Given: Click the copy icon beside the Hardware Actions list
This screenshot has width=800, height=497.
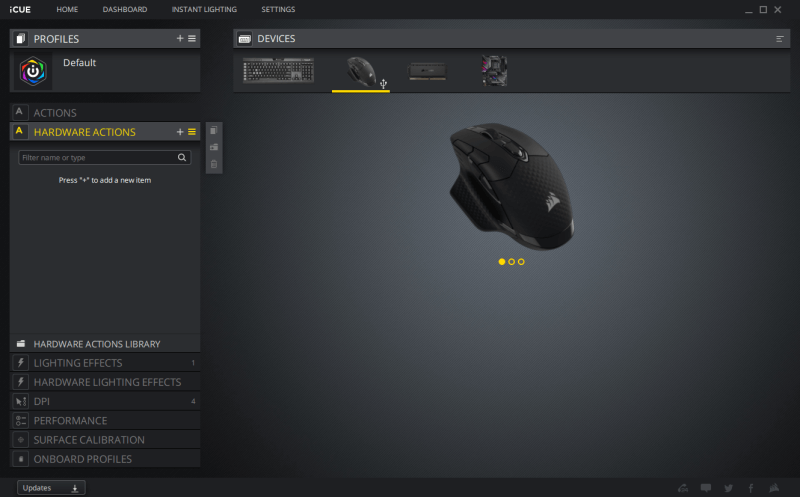Looking at the screenshot, I should (x=214, y=131).
